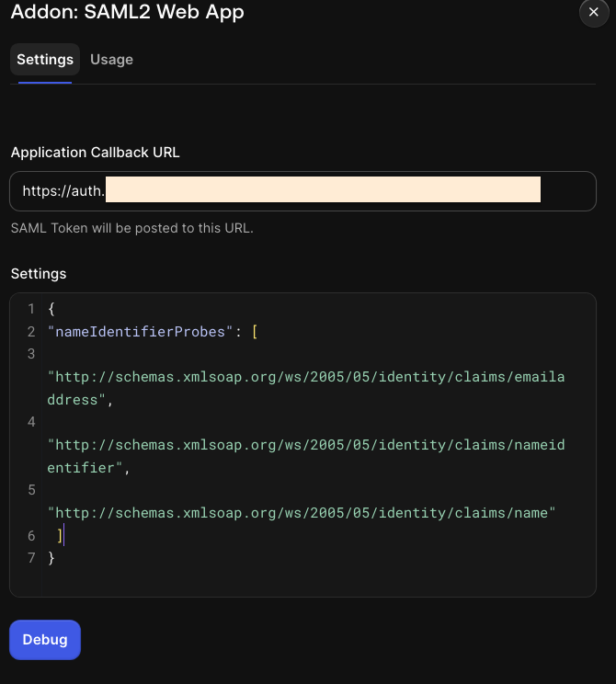Click line number 2 in editor gutter
This screenshot has height=684, width=616.
click(31, 332)
